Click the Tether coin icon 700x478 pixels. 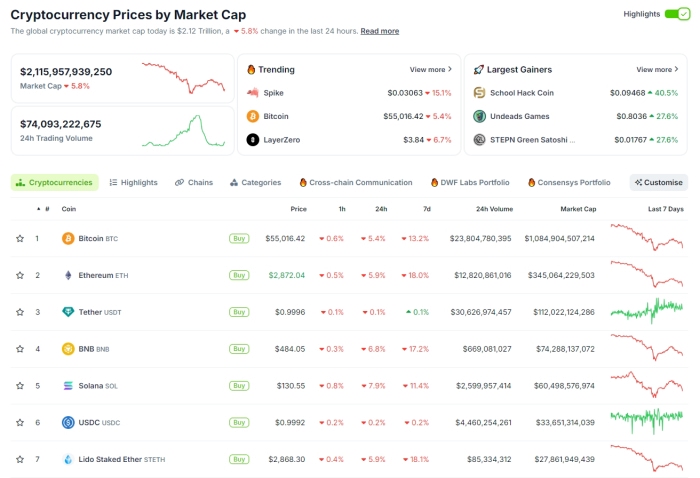(x=68, y=312)
